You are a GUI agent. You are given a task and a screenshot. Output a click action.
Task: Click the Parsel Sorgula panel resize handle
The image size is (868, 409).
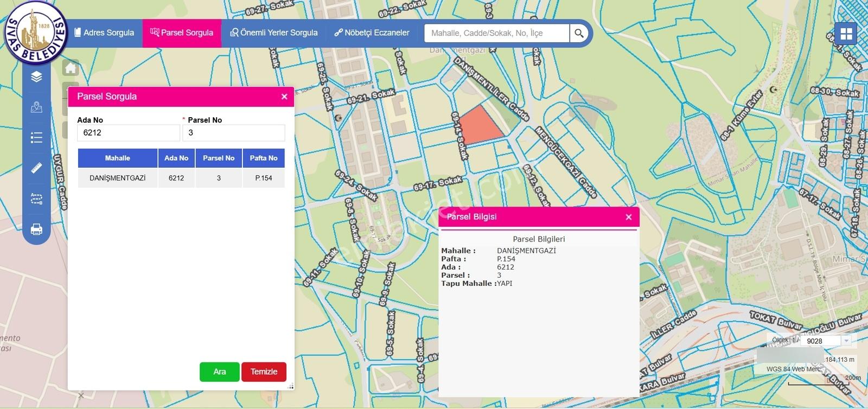[290, 386]
